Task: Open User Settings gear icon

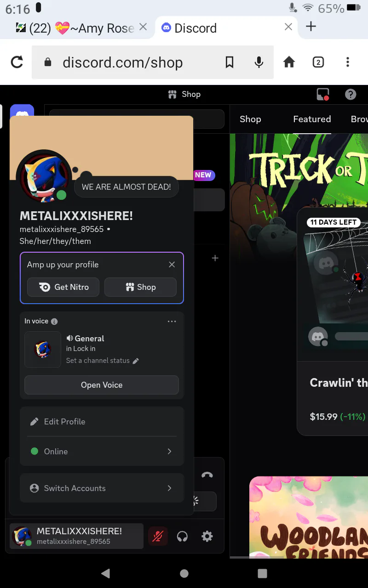Action: point(207,536)
